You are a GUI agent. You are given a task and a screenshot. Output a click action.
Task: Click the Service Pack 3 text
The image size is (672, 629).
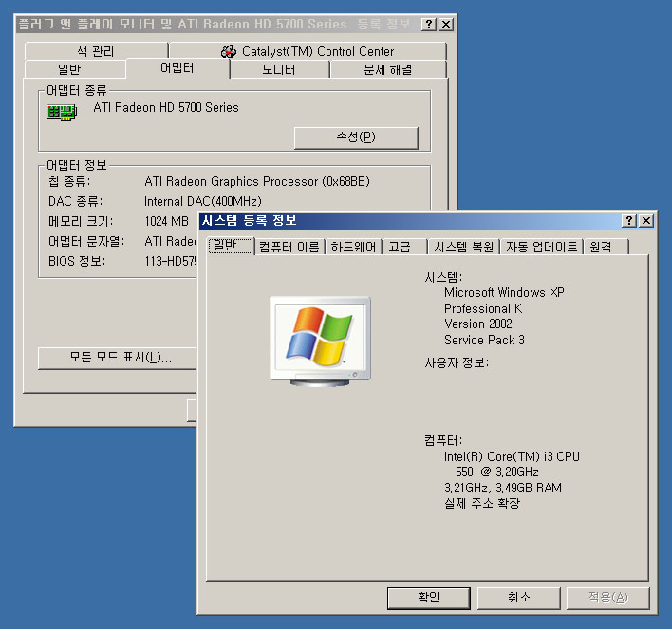point(484,340)
